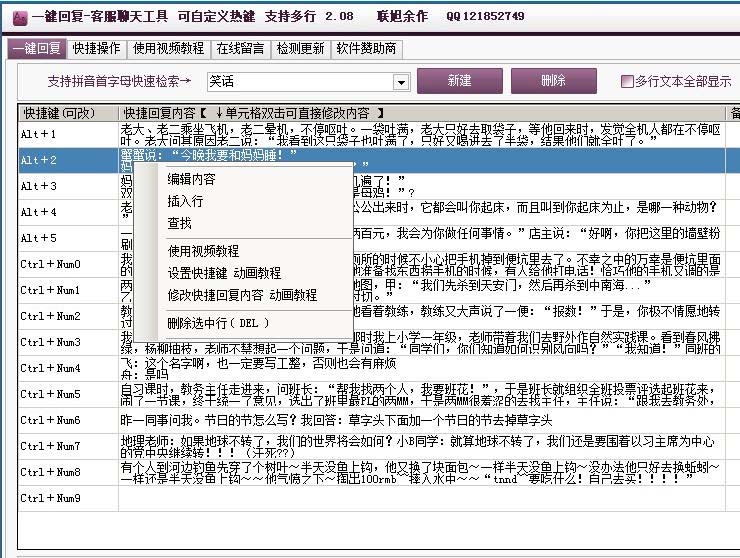
Task: Click the 笑话 search combo box text field
Action: pyautogui.click(x=299, y=82)
